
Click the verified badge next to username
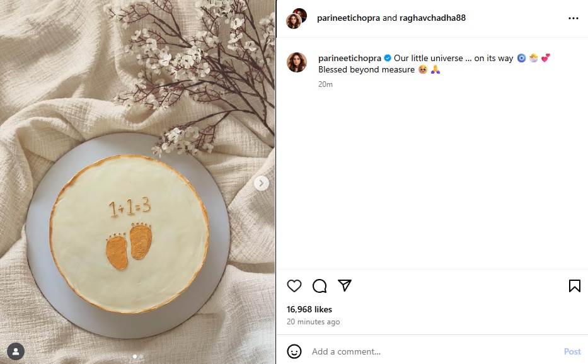point(388,58)
